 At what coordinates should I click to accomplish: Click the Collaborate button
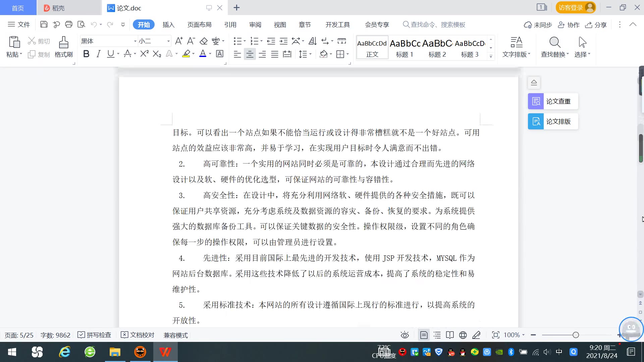click(569, 25)
